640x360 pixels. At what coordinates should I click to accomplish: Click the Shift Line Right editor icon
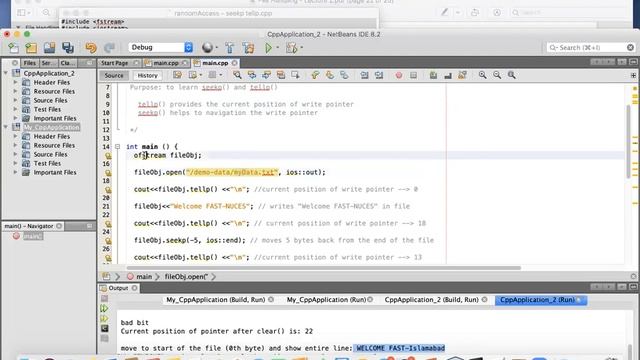[379, 75]
